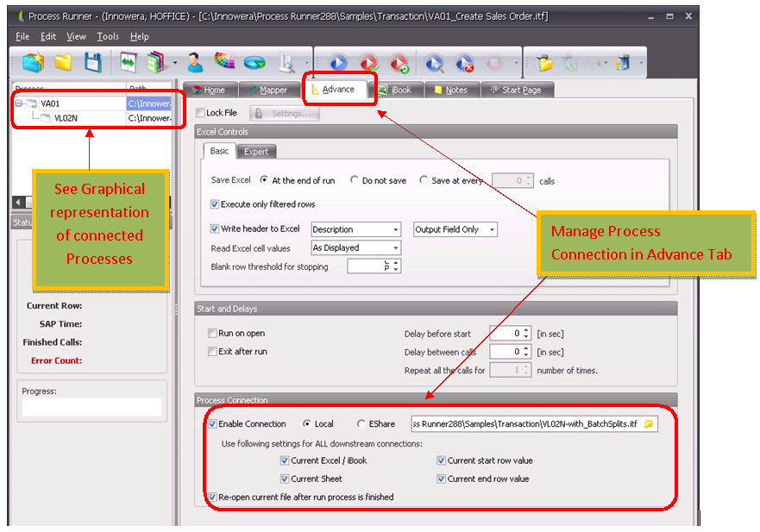760x532 pixels.
Task: Click the magnifier with play icon
Action: tap(435, 62)
